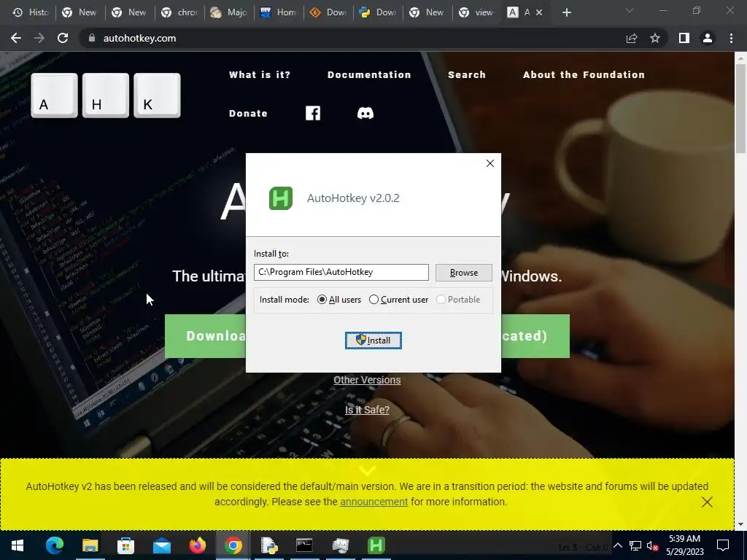Screen dimensions: 747x560
Task: Show hidden system tray icons
Action: coord(617,545)
